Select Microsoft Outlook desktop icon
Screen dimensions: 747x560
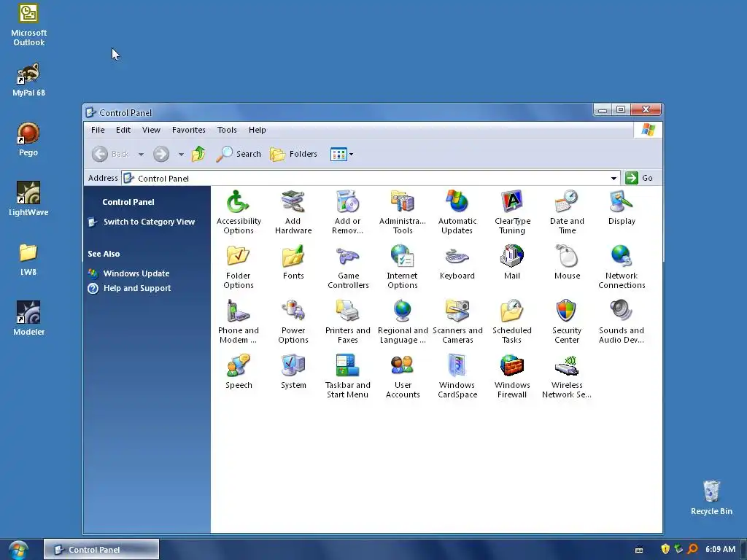tap(28, 26)
